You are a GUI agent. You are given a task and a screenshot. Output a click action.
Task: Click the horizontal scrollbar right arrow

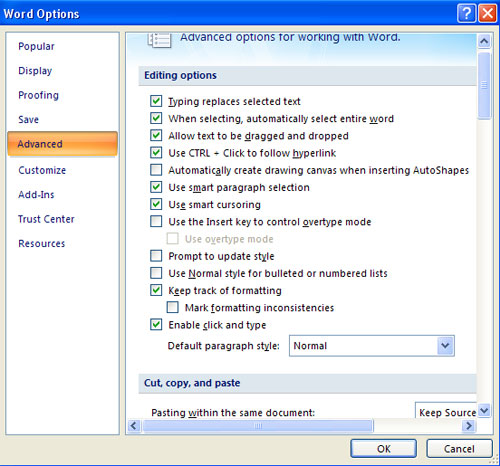tap(469, 425)
